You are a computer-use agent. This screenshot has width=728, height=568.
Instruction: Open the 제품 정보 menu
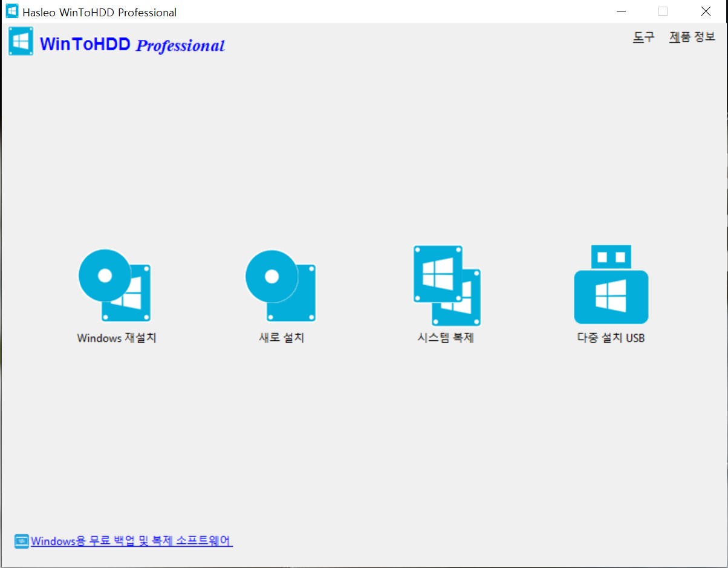point(692,37)
